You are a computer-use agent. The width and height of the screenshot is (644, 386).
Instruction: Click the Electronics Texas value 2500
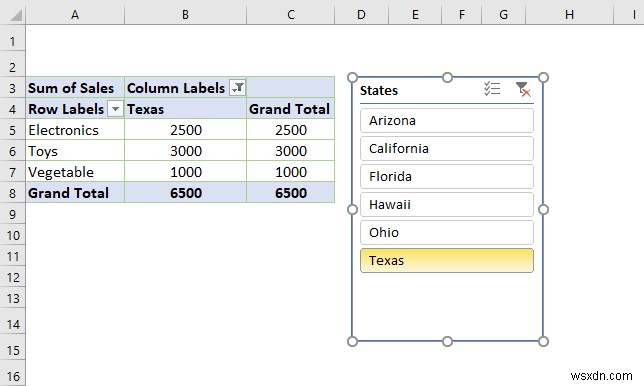pos(185,130)
